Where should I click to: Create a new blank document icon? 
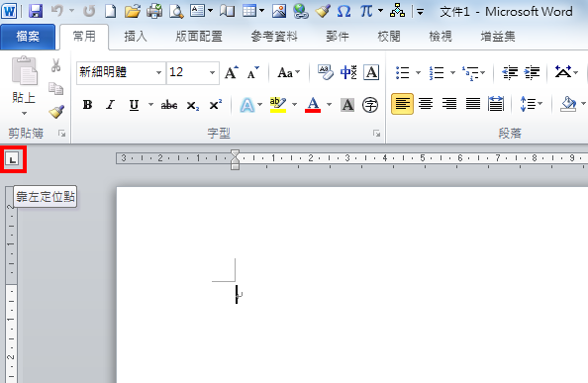[x=110, y=11]
